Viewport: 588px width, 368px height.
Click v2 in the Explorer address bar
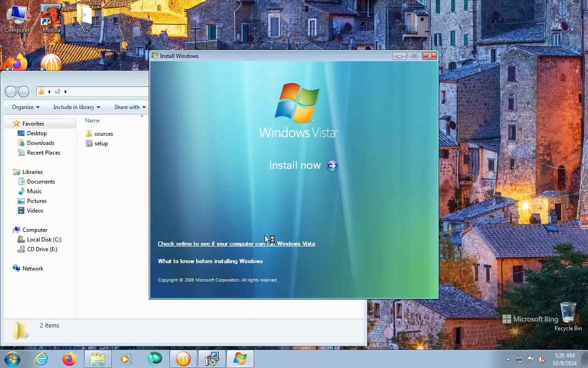click(x=57, y=92)
